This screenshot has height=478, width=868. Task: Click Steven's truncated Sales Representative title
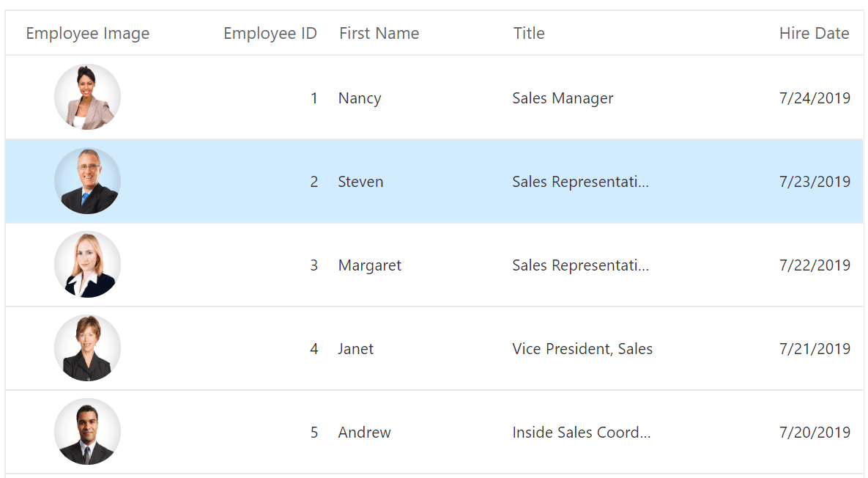[580, 181]
